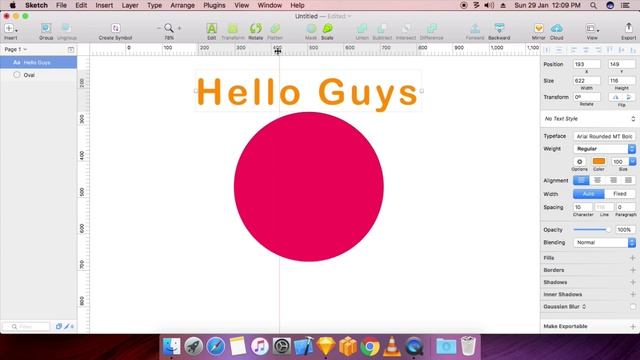Click the Rotate transform field
640x360 pixels.
click(587, 97)
